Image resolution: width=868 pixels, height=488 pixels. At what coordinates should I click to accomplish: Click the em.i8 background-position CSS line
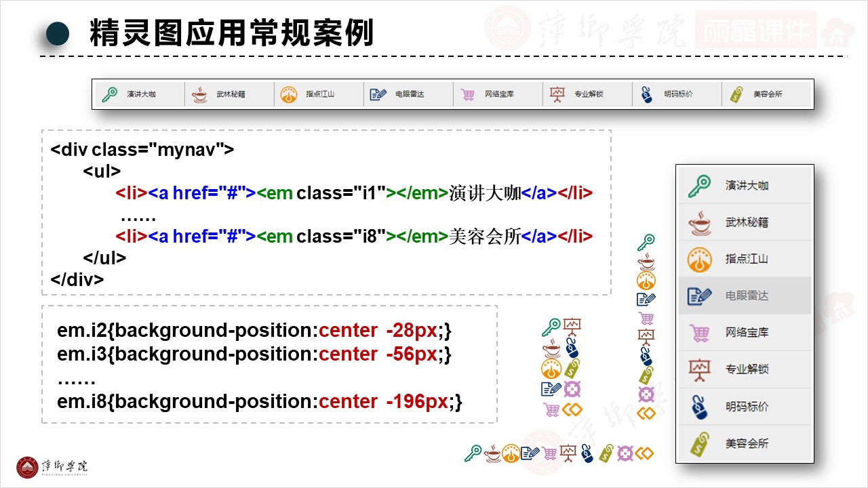coord(260,402)
